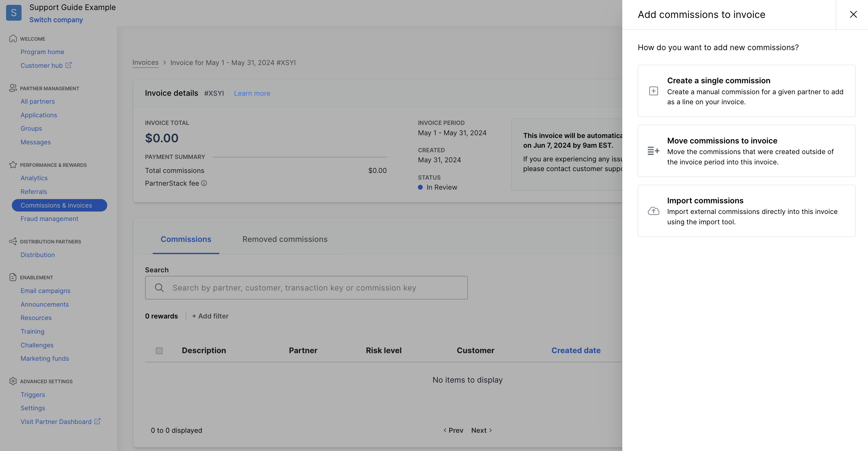Image resolution: width=868 pixels, height=451 pixels.
Task: Open Marketing funds
Action: 44,359
